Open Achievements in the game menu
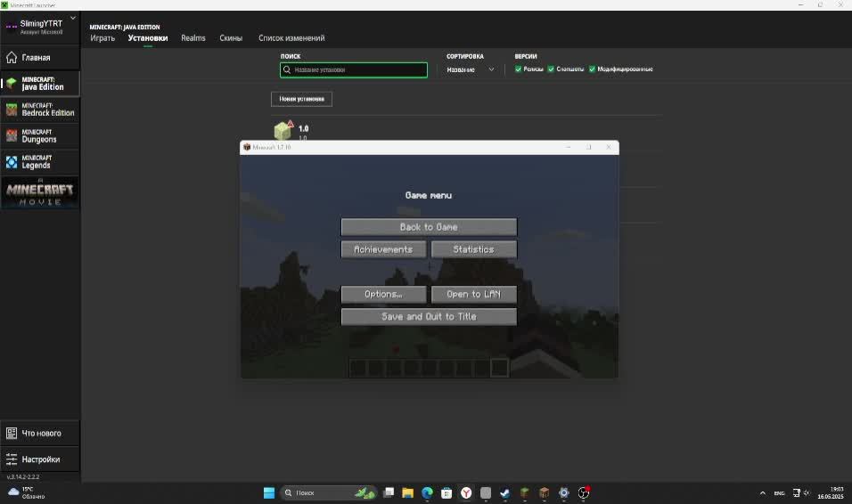852x504 pixels. coord(383,249)
